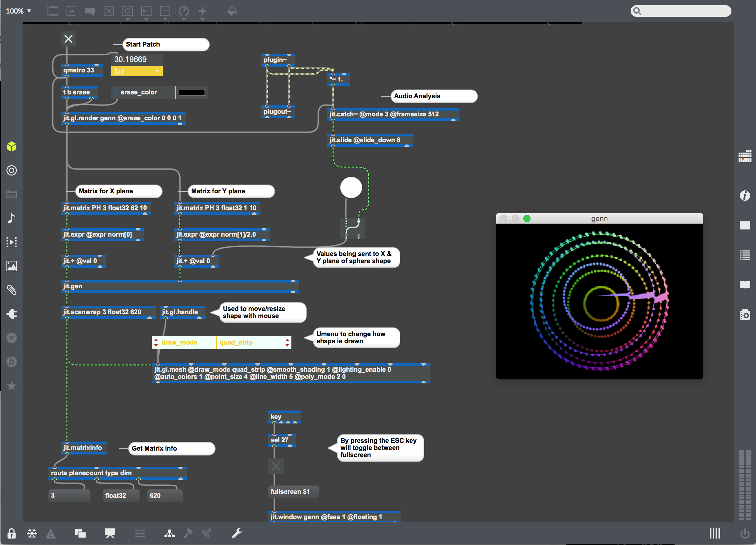Open the audio note sidebar icon

coord(12,218)
